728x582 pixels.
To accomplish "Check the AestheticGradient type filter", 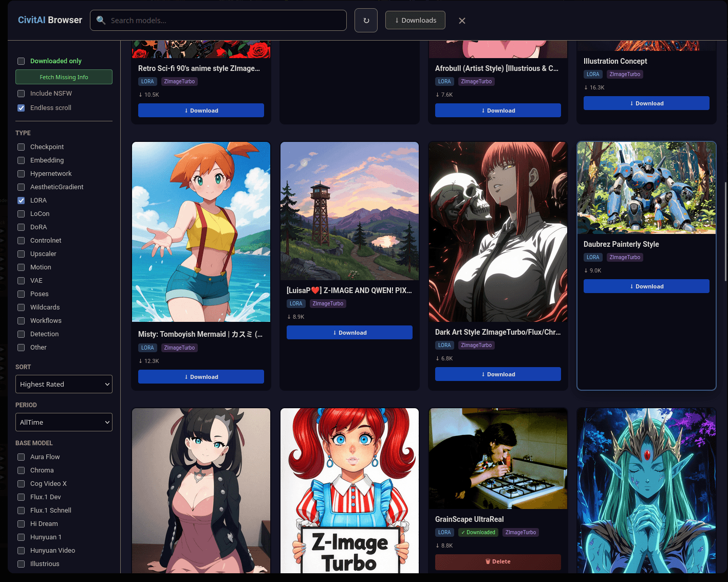I will (x=21, y=187).
